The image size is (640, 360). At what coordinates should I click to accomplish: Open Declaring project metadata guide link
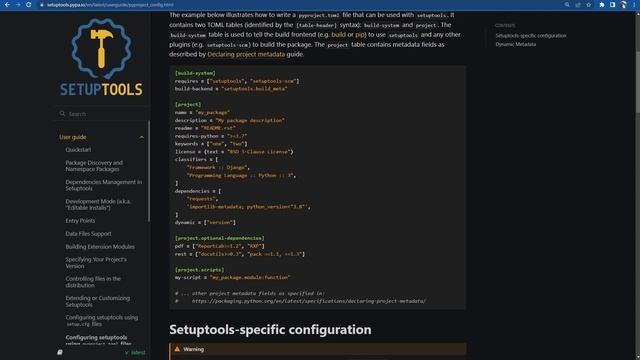click(x=246, y=54)
